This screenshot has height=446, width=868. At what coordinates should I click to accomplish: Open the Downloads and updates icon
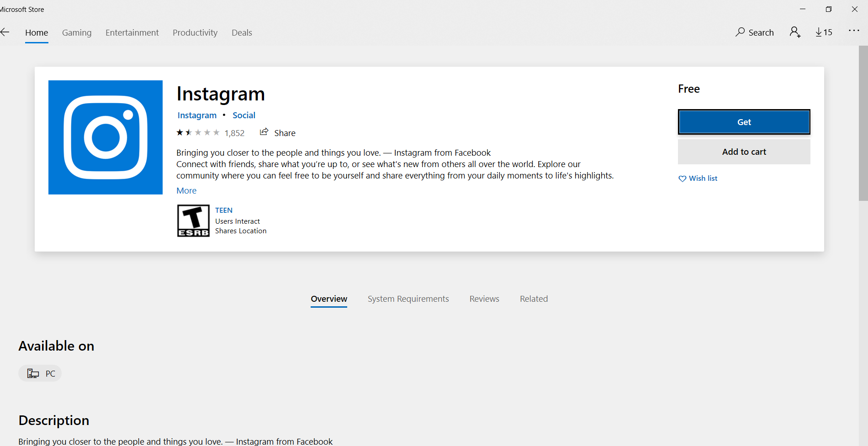click(824, 32)
